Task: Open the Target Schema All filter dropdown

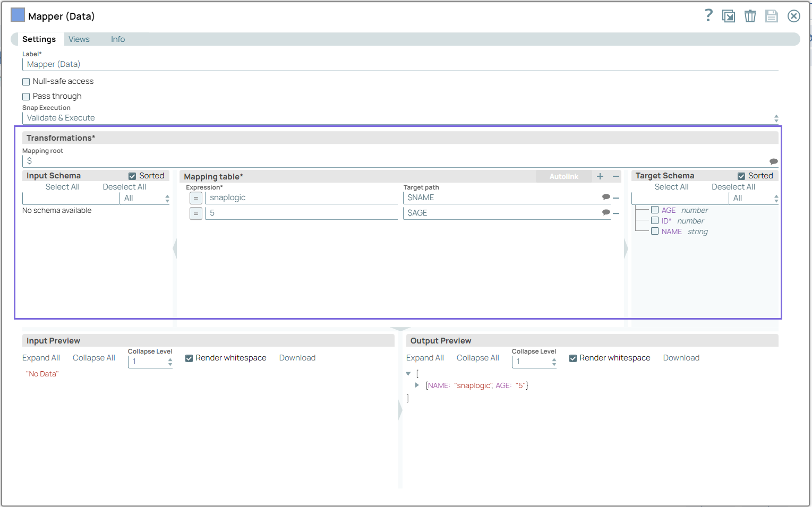Action: 754,198
